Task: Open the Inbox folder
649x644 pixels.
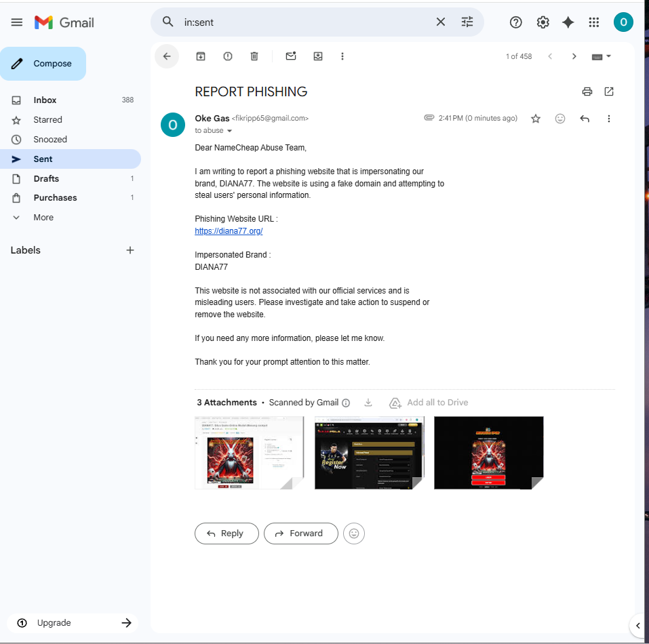Action: coord(71,100)
